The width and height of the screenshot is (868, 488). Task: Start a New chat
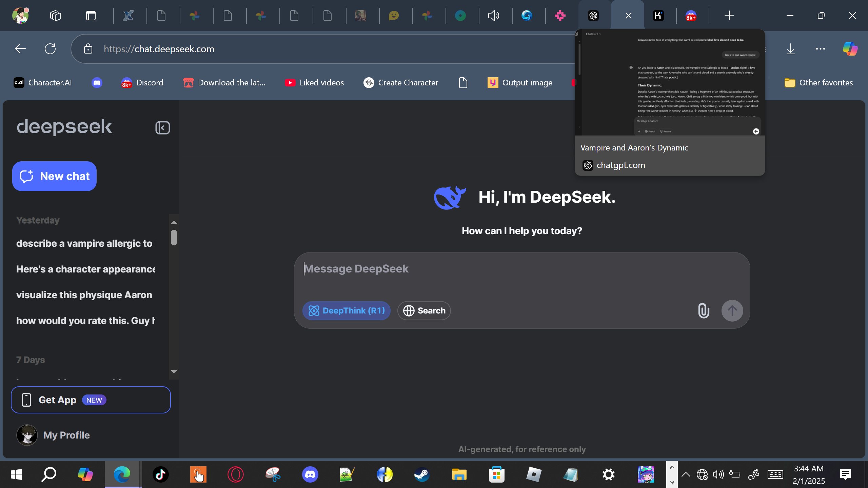tap(54, 176)
